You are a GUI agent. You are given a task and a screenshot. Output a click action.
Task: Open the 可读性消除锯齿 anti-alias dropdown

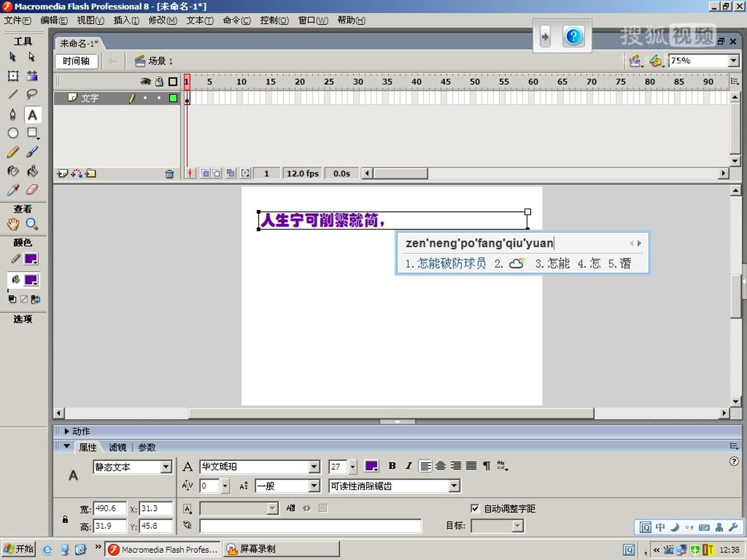(x=454, y=486)
